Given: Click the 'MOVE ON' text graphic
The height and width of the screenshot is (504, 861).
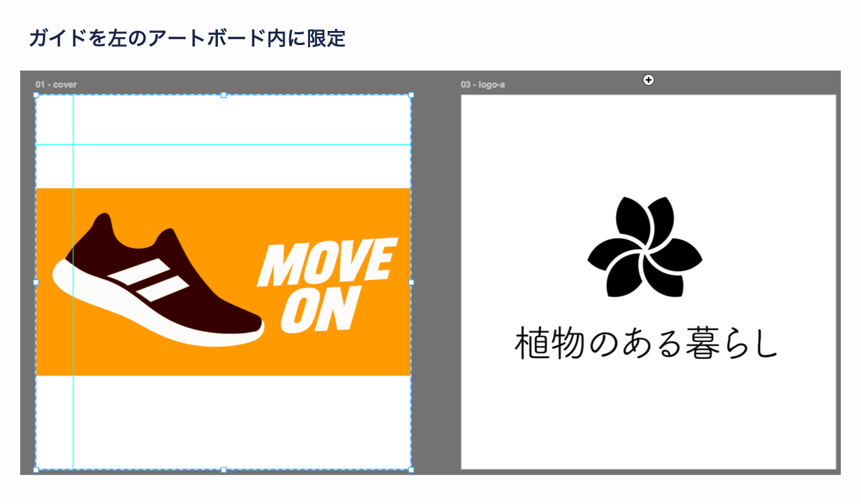Looking at the screenshot, I should (x=328, y=286).
